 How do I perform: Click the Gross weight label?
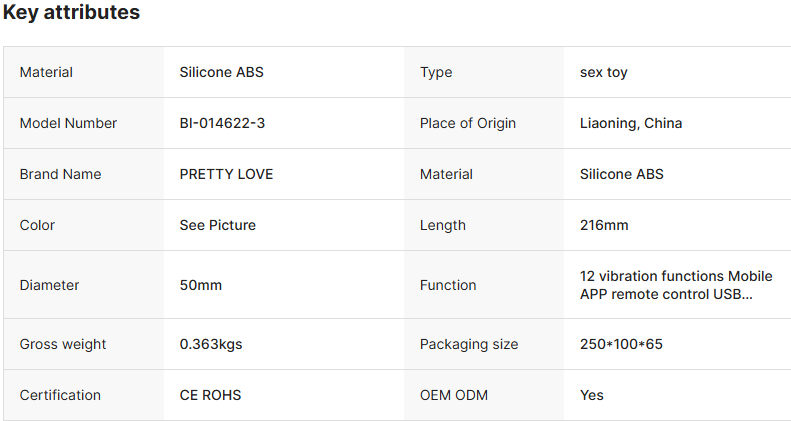click(62, 344)
